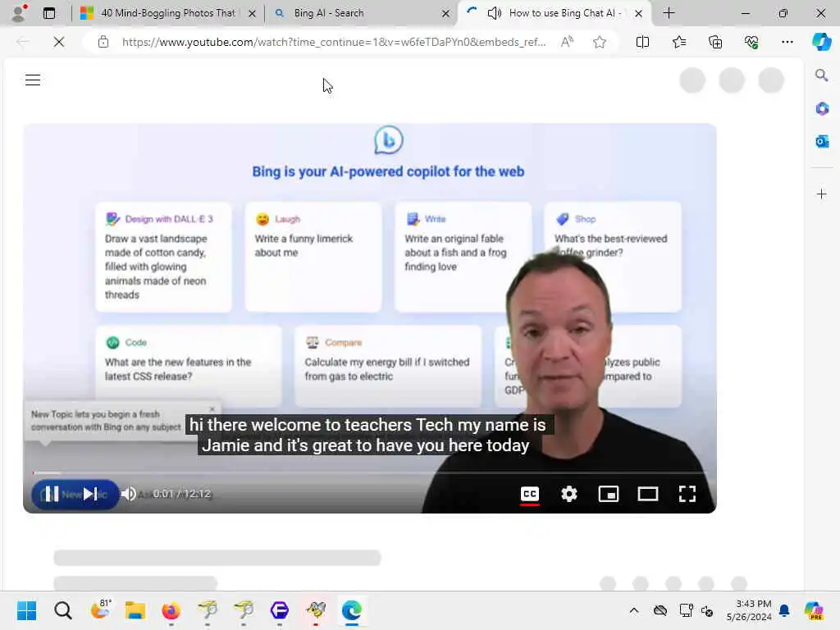Click the address bar URL
The height and width of the screenshot is (630, 840).
[x=334, y=42]
